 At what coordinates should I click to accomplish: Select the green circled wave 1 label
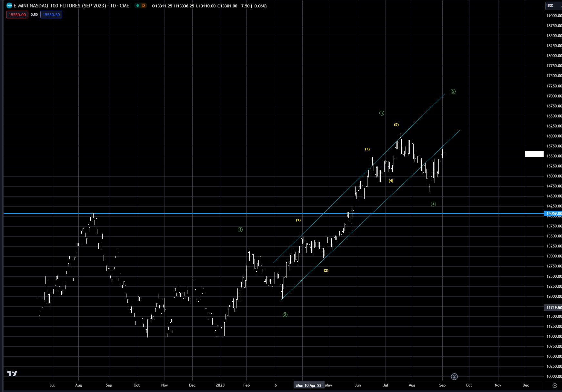pyautogui.click(x=240, y=230)
